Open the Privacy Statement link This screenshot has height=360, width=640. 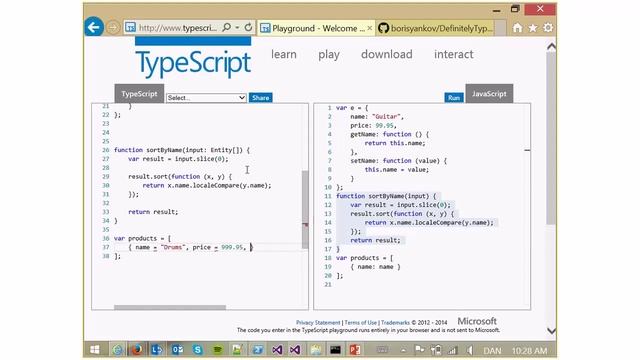(318, 322)
